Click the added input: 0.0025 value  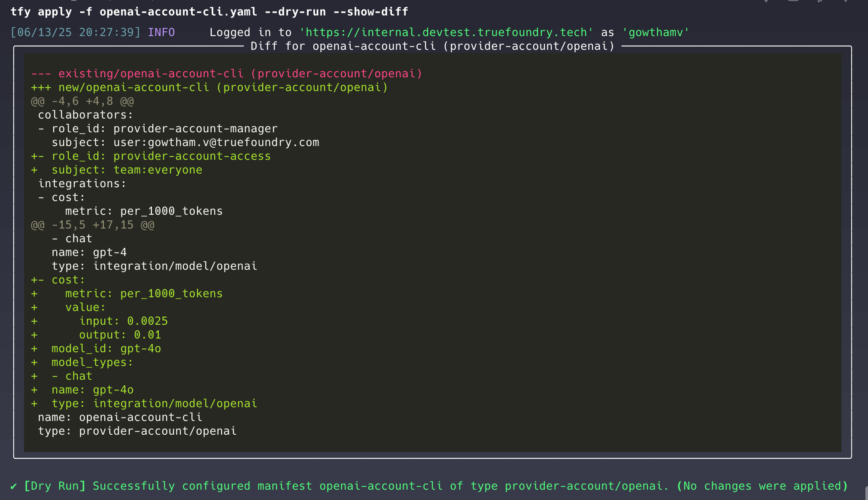(124, 321)
